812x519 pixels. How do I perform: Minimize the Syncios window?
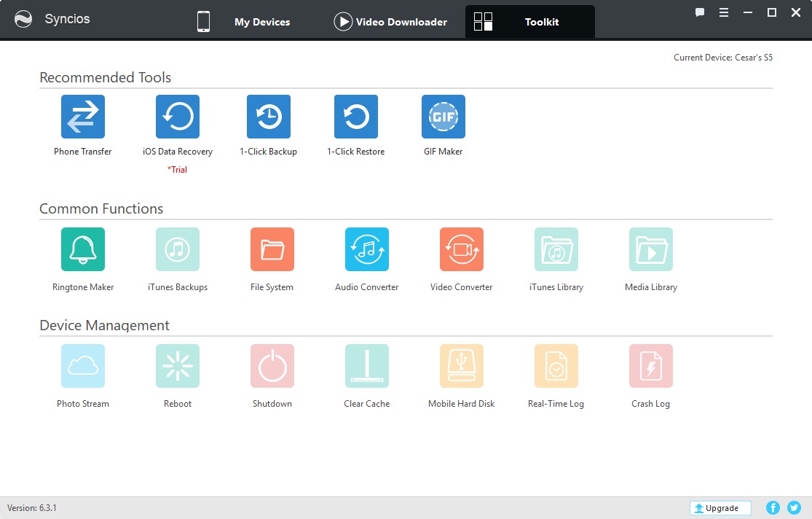(748, 12)
